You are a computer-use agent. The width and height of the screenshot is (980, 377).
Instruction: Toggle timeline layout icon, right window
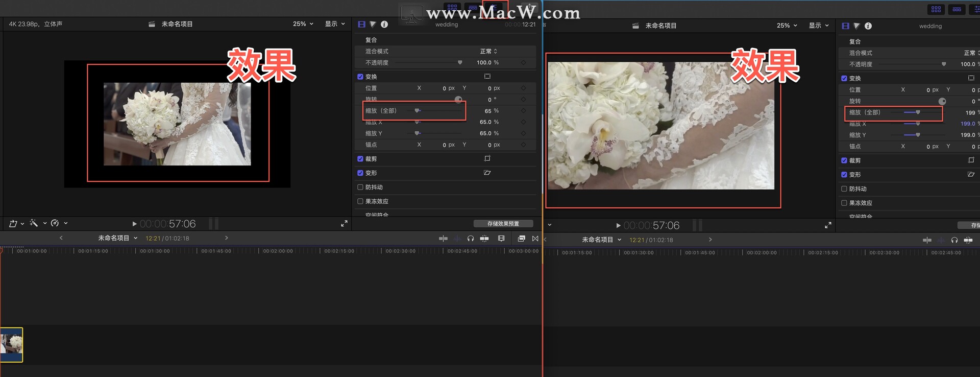pos(957,9)
